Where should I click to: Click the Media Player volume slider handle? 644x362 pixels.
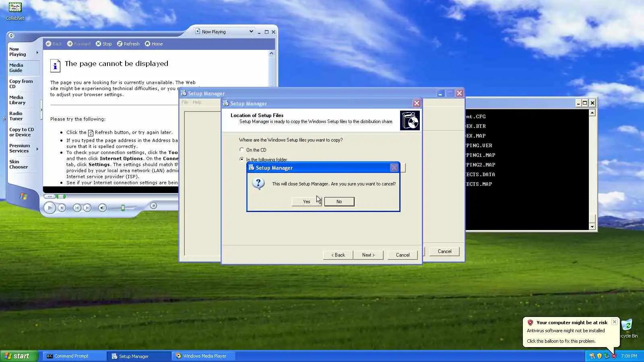pyautogui.click(x=123, y=208)
